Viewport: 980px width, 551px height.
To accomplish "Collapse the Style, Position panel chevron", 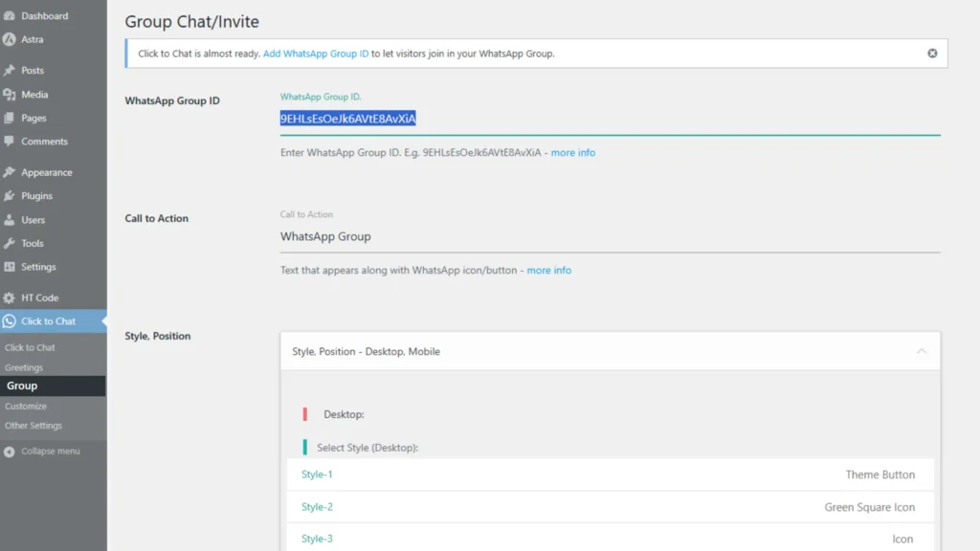I will coord(921,351).
